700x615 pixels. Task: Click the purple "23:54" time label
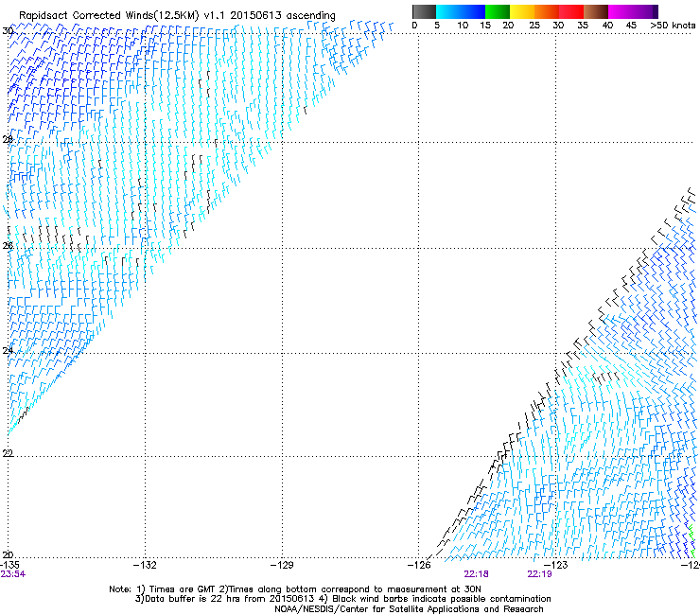pos(13,574)
